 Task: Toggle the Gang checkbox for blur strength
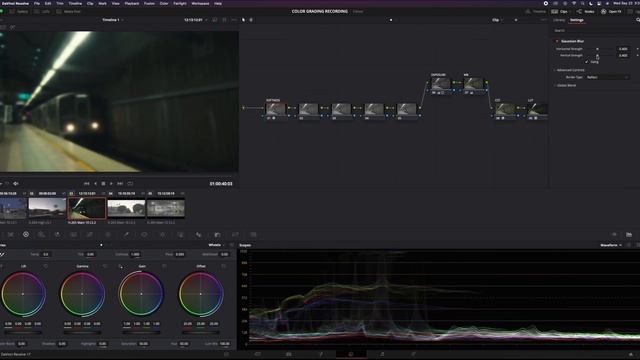point(587,62)
